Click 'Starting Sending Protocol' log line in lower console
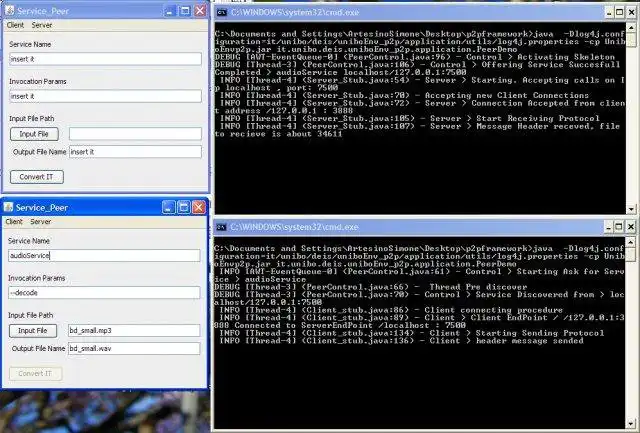This screenshot has height=433, width=640. [412, 333]
